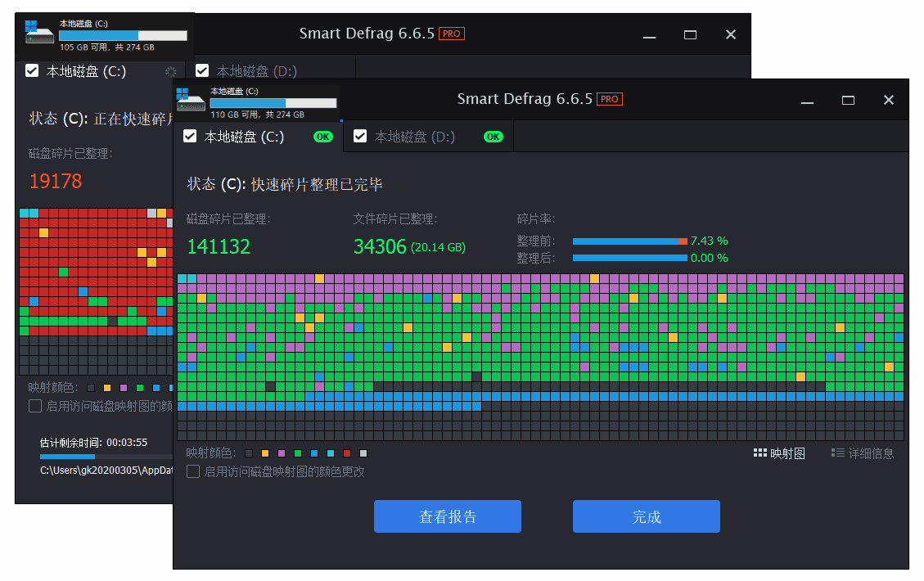Select 本地磁盘 (C:) tab in back window
924x581 pixels.
[100, 71]
